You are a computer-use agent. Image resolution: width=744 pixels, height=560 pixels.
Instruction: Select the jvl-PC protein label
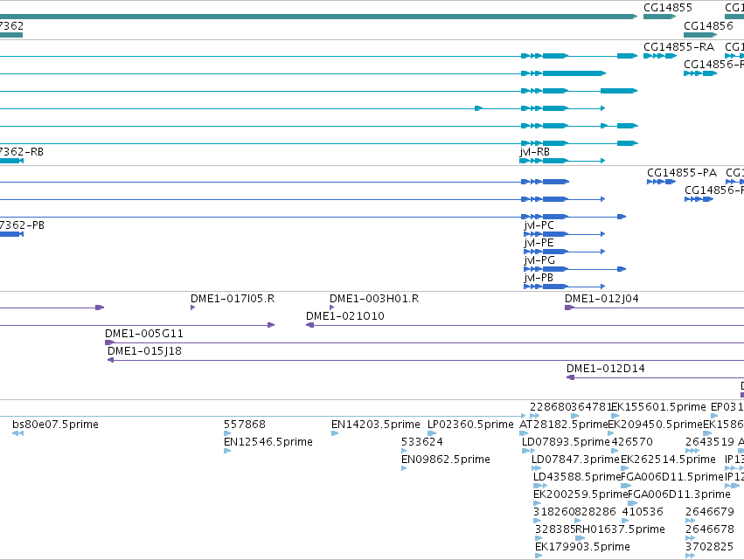(x=539, y=225)
